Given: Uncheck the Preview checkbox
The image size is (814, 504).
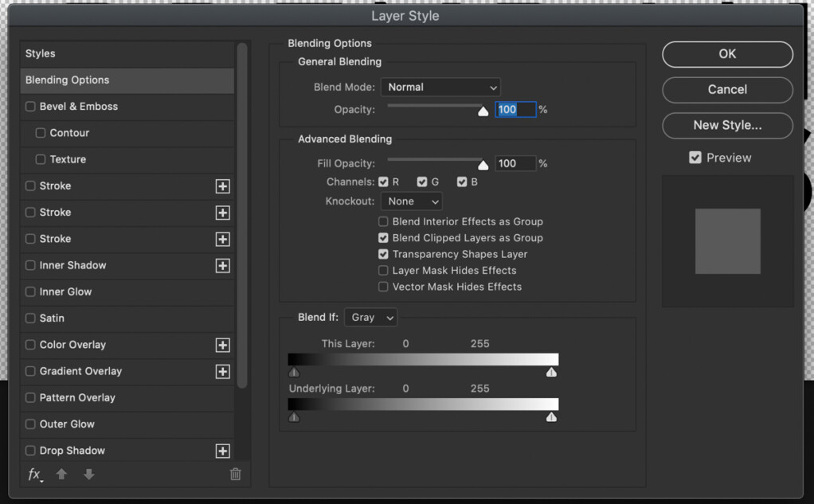Looking at the screenshot, I should (695, 157).
